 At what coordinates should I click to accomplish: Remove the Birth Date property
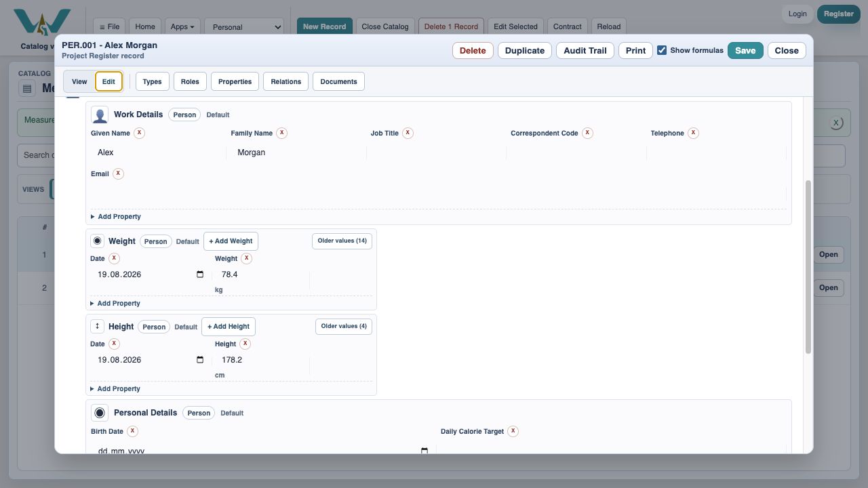pyautogui.click(x=132, y=431)
